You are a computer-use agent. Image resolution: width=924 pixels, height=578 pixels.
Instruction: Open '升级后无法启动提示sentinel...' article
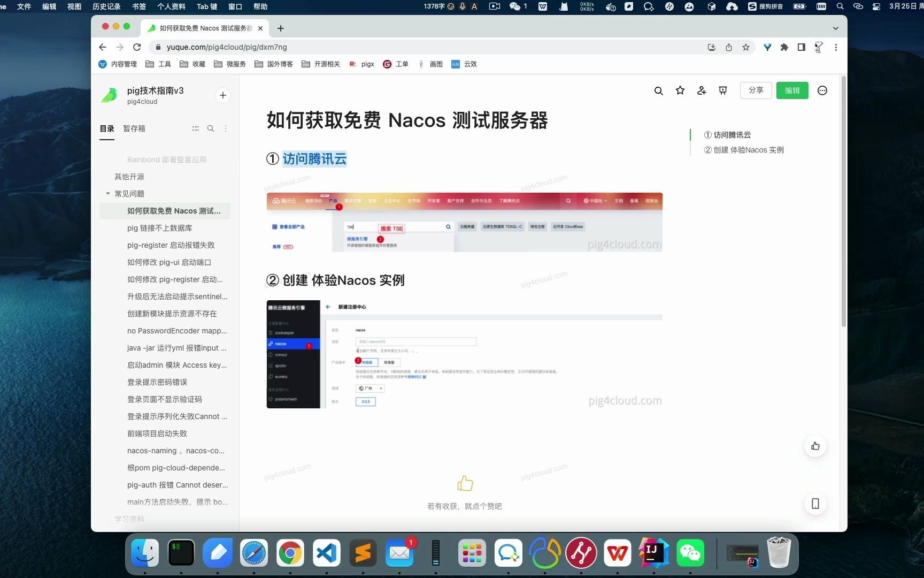(177, 296)
